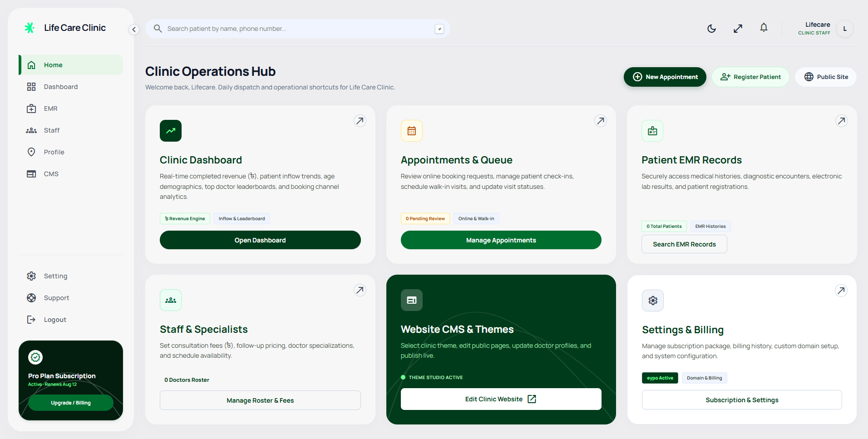The width and height of the screenshot is (868, 439).
Task: Click the user avatar with letter L
Action: pos(844,29)
